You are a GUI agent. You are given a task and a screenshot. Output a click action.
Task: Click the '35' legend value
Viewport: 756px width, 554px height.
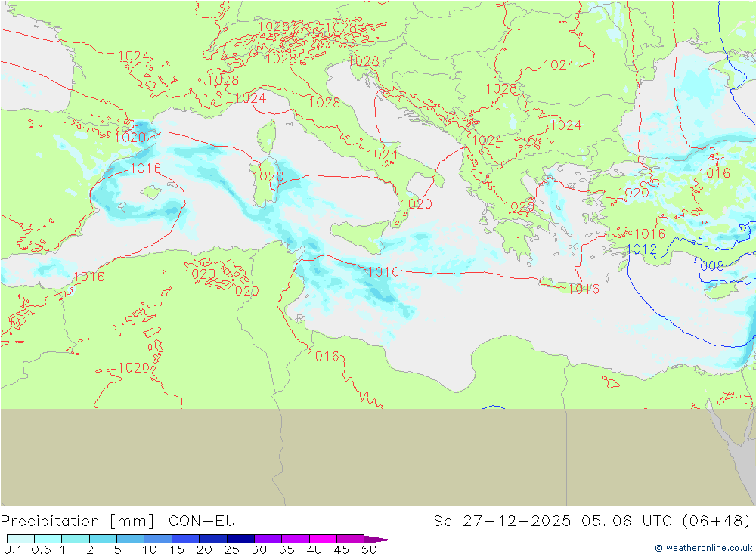287,549
